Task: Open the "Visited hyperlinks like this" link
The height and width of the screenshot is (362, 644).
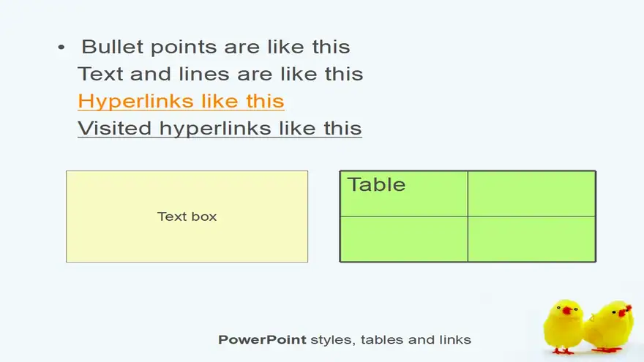Action: (x=220, y=129)
